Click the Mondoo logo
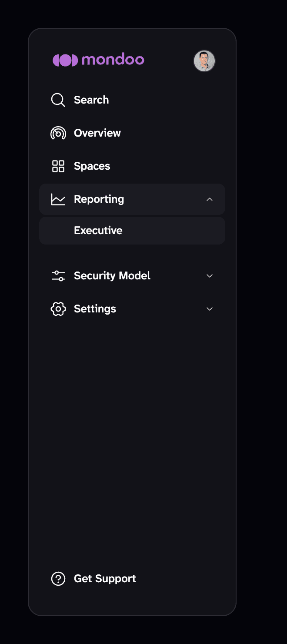 coord(98,60)
